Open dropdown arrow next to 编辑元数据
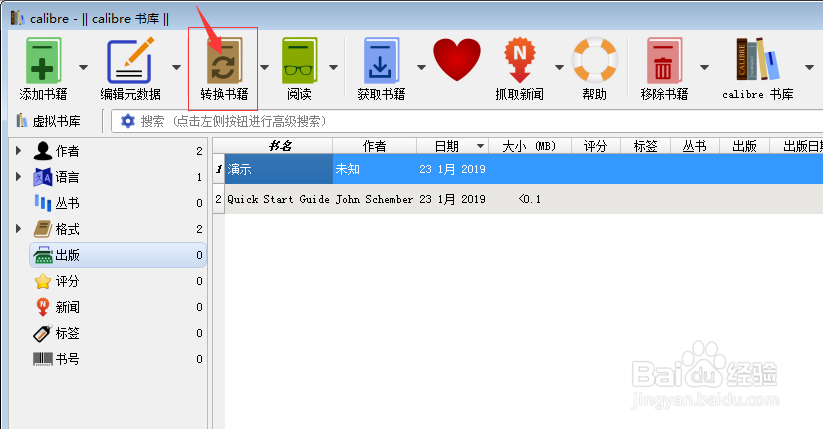 (x=176, y=67)
